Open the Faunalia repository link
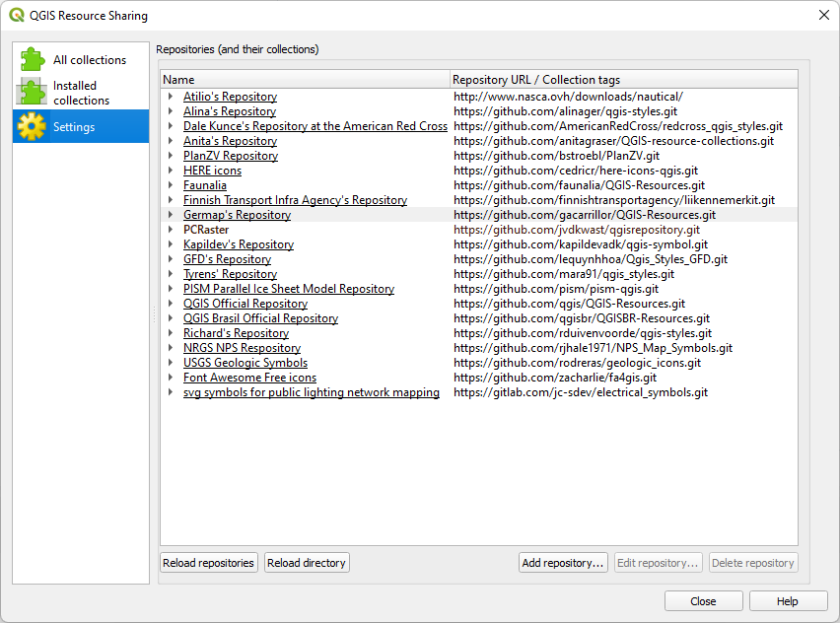The height and width of the screenshot is (623, 840). click(204, 184)
